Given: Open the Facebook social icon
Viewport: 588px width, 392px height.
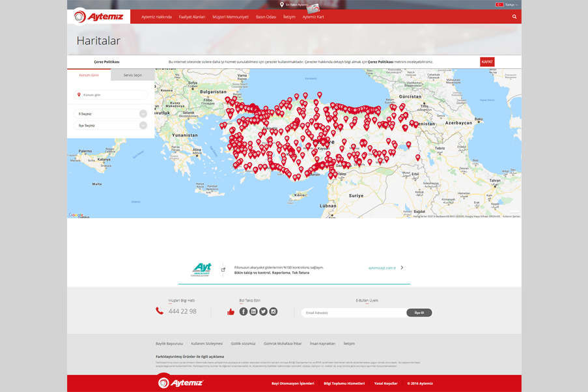Looking at the screenshot, I should pyautogui.click(x=244, y=311).
